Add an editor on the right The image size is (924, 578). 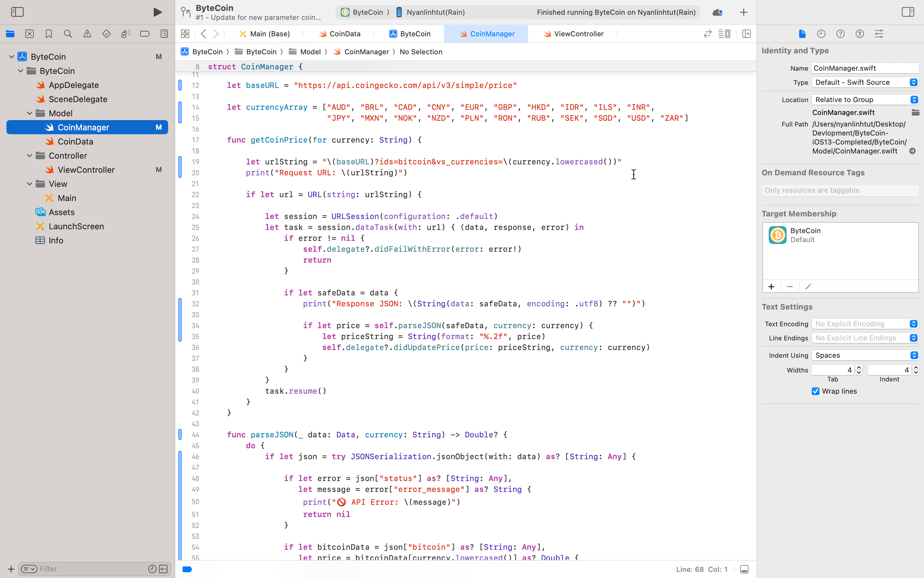coord(747,34)
